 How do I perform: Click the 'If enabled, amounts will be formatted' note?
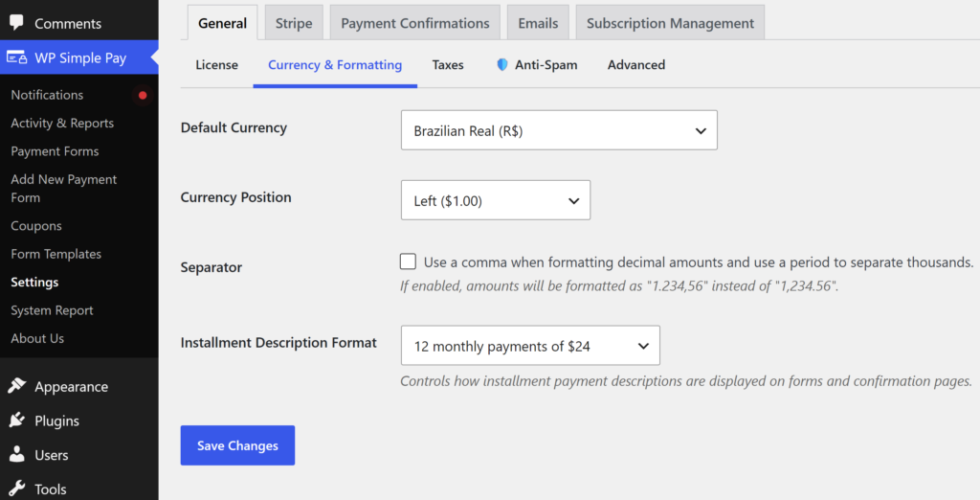coord(619,286)
